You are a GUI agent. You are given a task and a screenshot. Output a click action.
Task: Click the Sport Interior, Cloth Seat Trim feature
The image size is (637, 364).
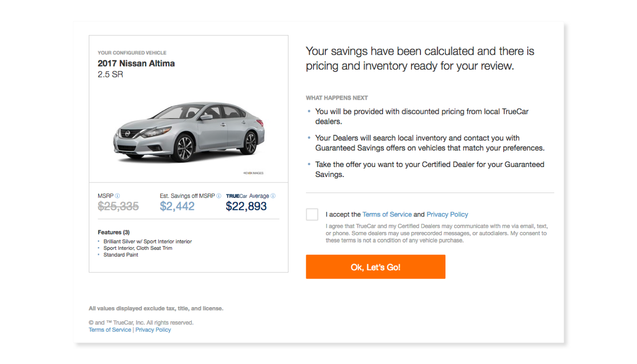[138, 248]
